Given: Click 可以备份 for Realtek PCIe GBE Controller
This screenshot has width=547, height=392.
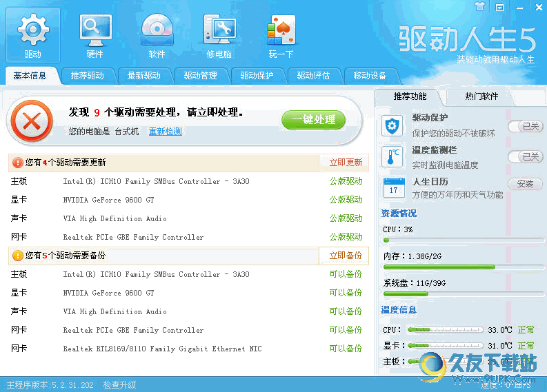Looking at the screenshot, I should [346, 330].
